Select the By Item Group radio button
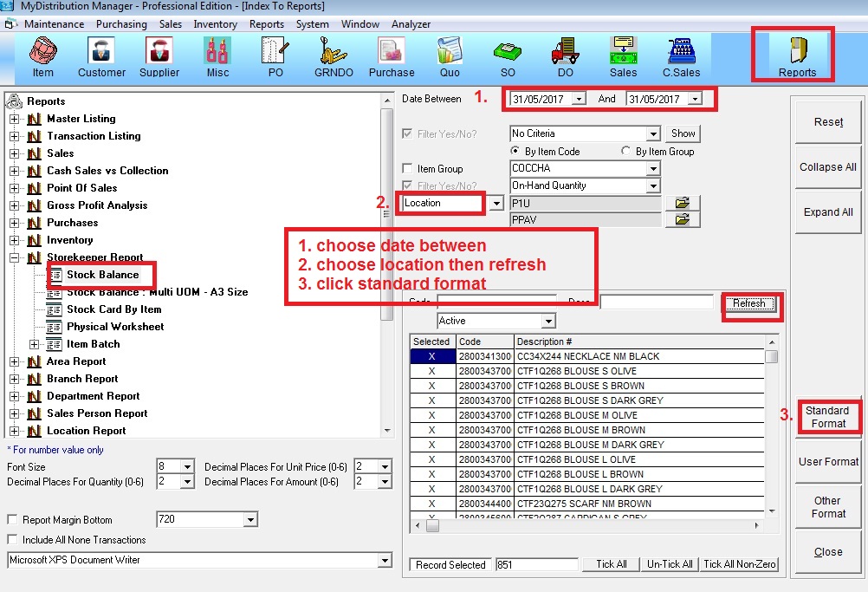 (626, 152)
